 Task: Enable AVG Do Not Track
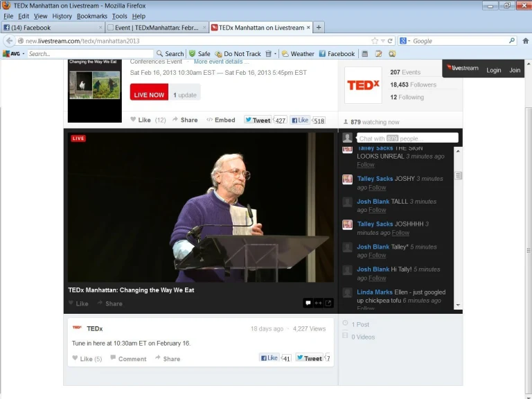coord(238,53)
